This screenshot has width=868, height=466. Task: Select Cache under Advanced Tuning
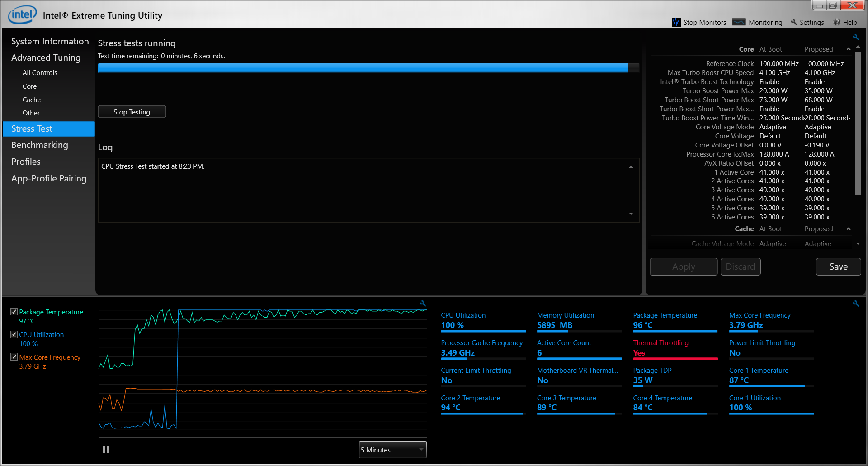click(32, 100)
